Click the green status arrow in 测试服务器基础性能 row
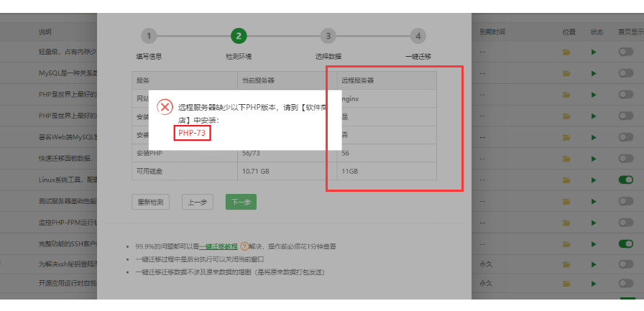This screenshot has width=644, height=311. click(594, 201)
